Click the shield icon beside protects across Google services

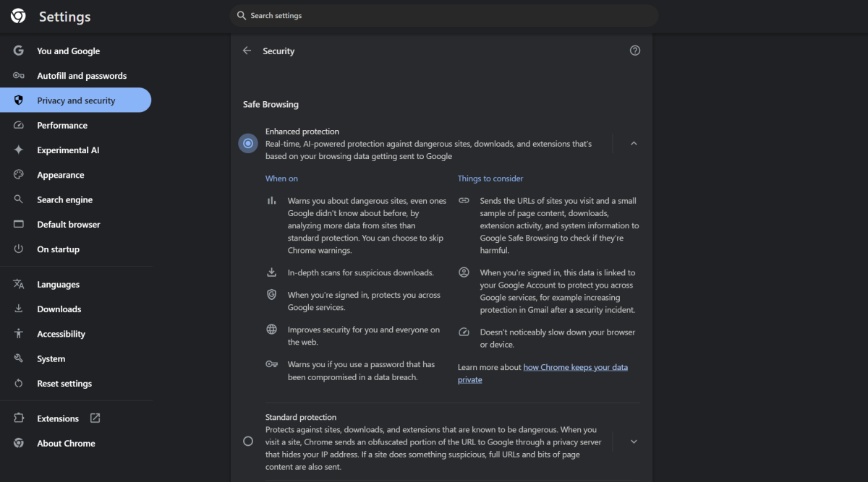click(272, 295)
